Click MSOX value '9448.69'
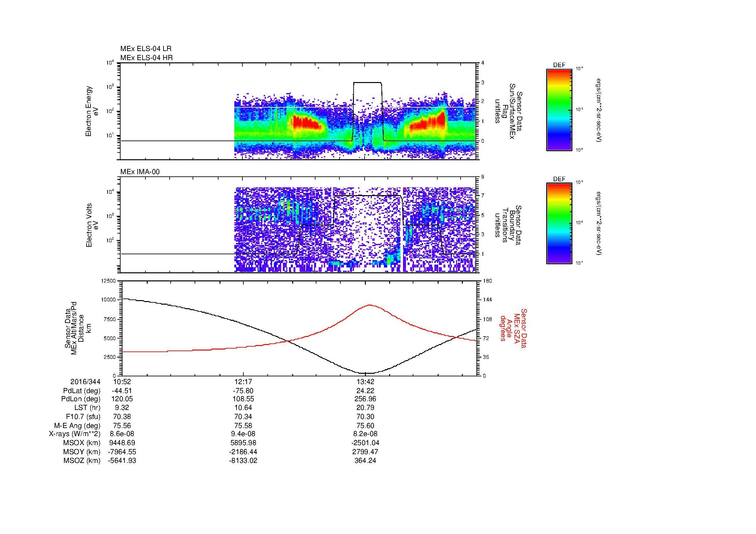The height and width of the screenshot is (534, 756). 122,443
